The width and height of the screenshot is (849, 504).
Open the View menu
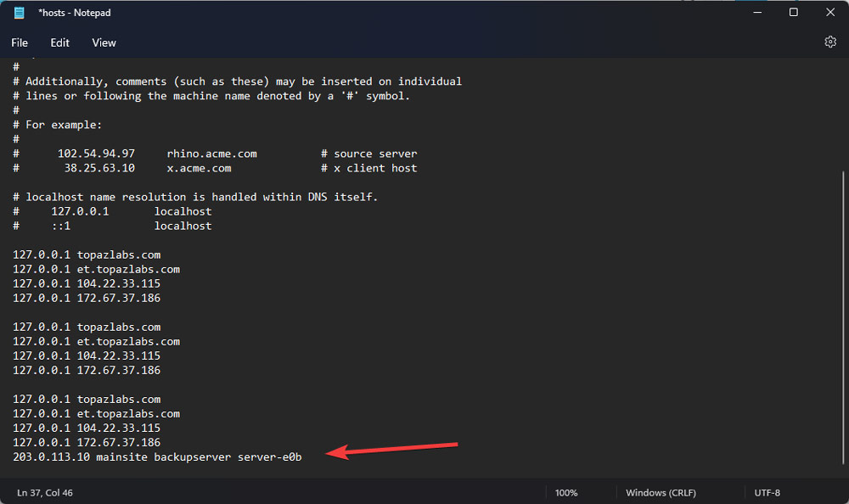pos(104,42)
